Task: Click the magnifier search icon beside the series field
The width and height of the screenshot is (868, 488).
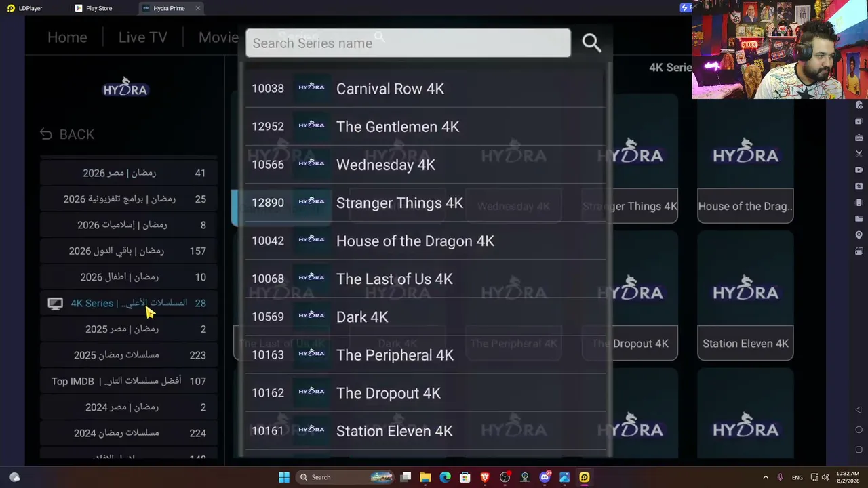Action: (x=591, y=43)
